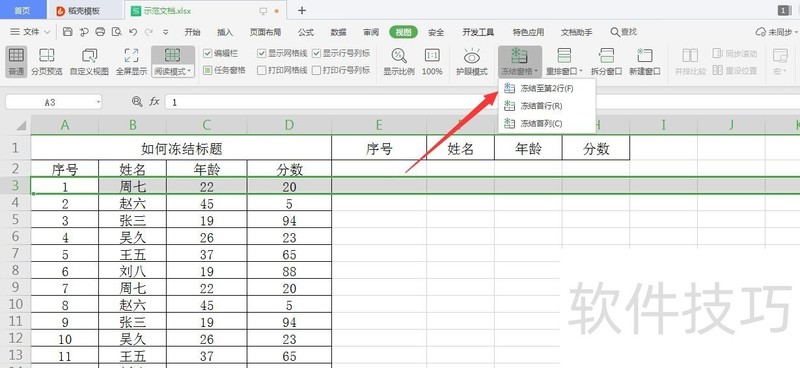This screenshot has width=800, height=368.
Task: Select column header C
Action: [207, 125]
